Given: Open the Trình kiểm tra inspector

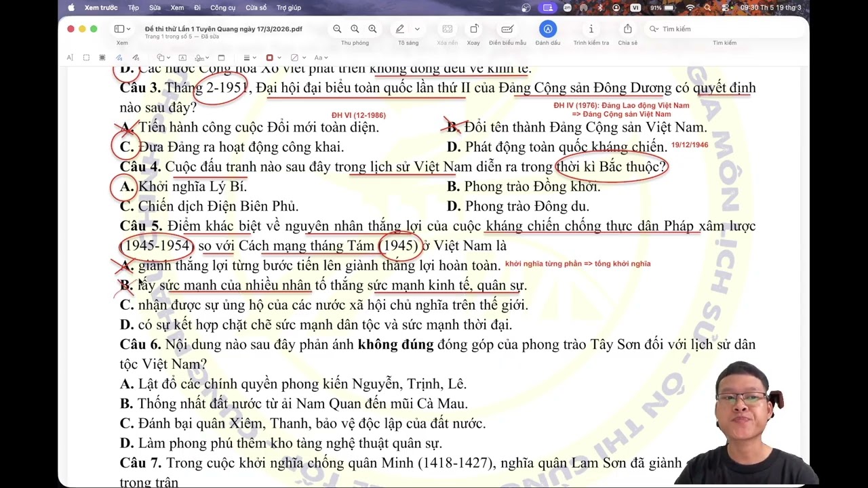Looking at the screenshot, I should [591, 29].
